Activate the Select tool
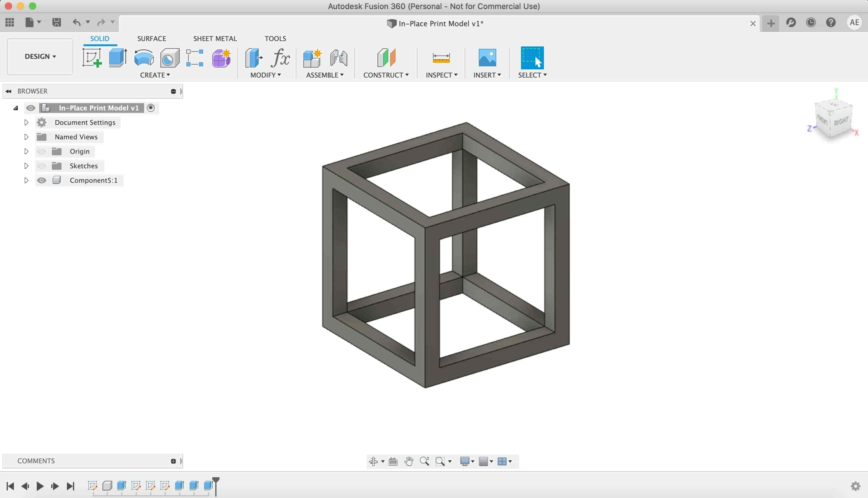Screen dimensions: 868x498 coord(532,57)
